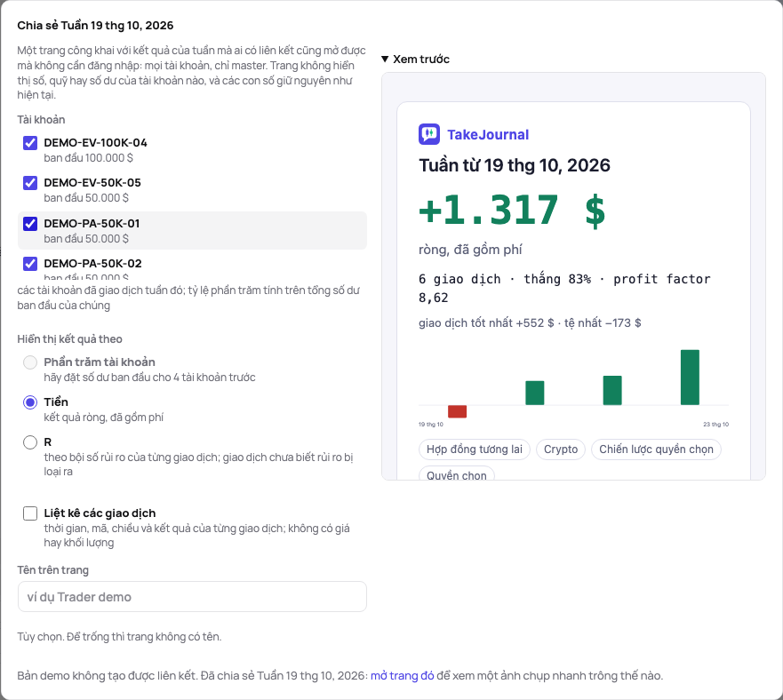Click the 'Tài khoản' section label
783x700 pixels.
41,120
